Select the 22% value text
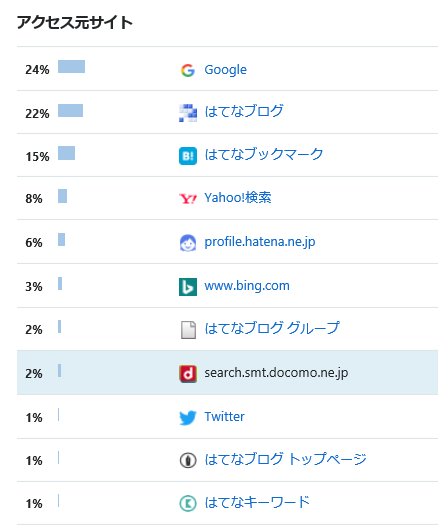This screenshot has width=438, height=527. click(x=37, y=114)
